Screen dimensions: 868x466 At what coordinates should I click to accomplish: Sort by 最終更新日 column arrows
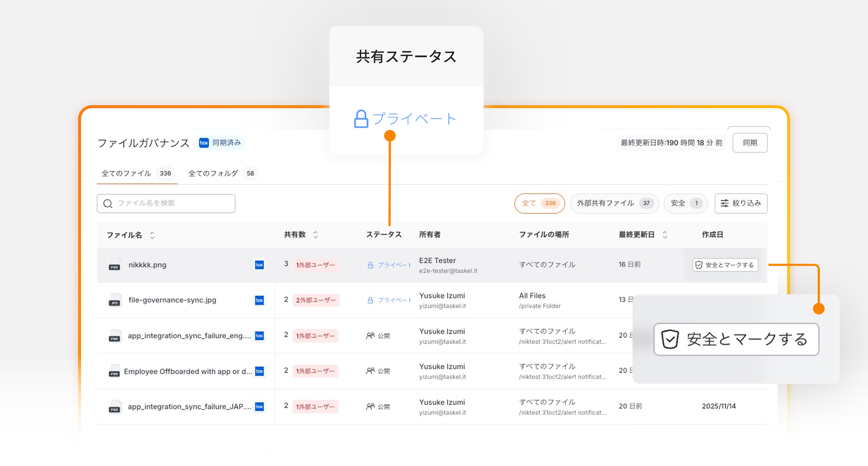[665, 234]
